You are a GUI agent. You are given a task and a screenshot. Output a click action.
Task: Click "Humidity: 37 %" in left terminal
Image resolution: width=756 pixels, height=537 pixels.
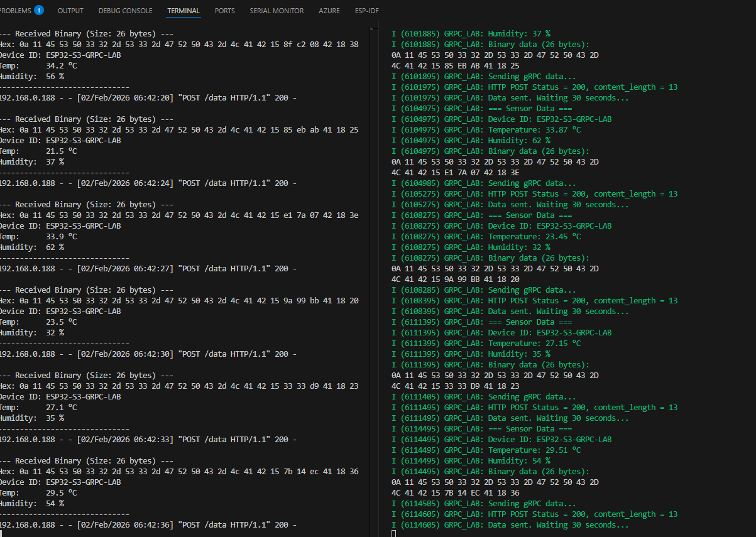tap(32, 162)
